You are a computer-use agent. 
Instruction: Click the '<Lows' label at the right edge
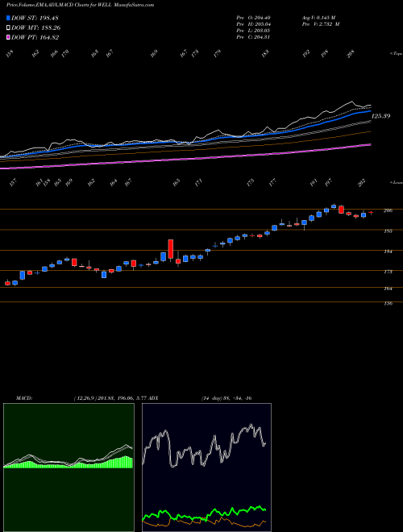pyautogui.click(x=396, y=182)
